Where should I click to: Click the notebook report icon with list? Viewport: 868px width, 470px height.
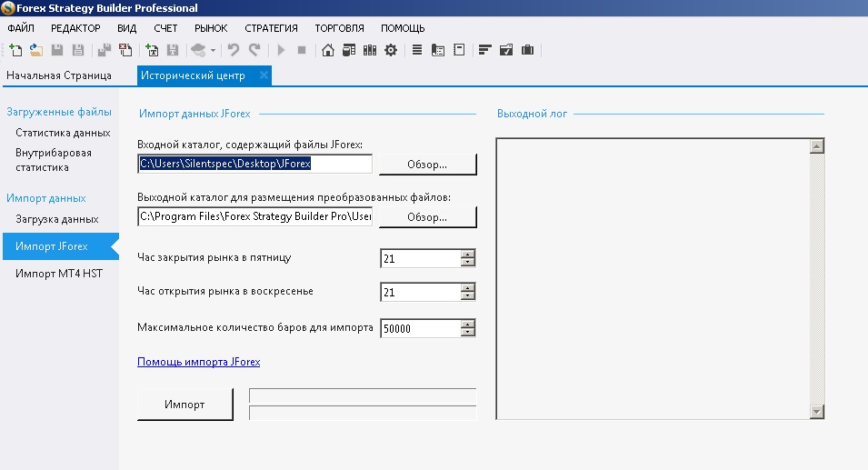point(438,50)
